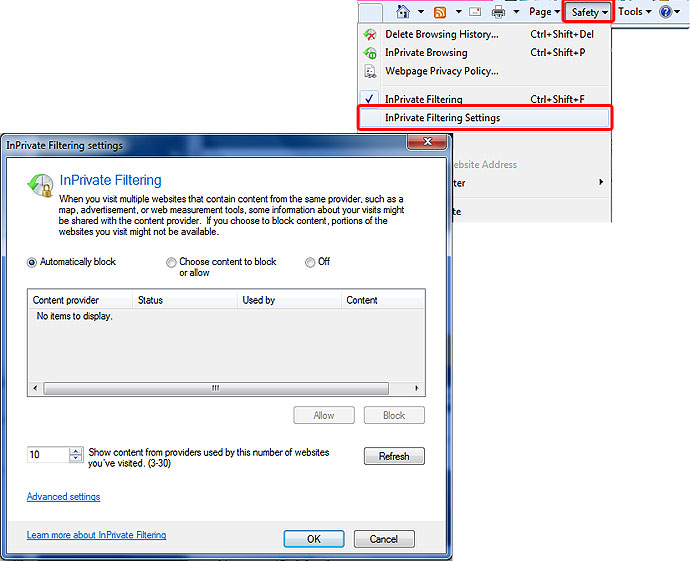The width and height of the screenshot is (690, 561).
Task: Select Delete Browsing History menu entry
Action: pyautogui.click(x=440, y=34)
